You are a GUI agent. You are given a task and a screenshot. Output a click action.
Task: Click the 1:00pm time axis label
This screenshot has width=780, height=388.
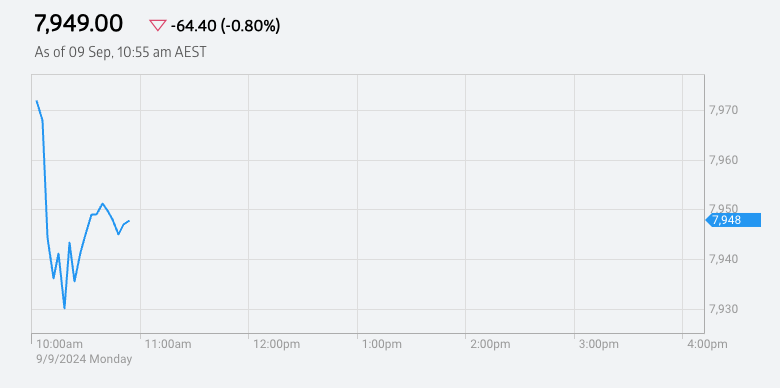tap(381, 344)
